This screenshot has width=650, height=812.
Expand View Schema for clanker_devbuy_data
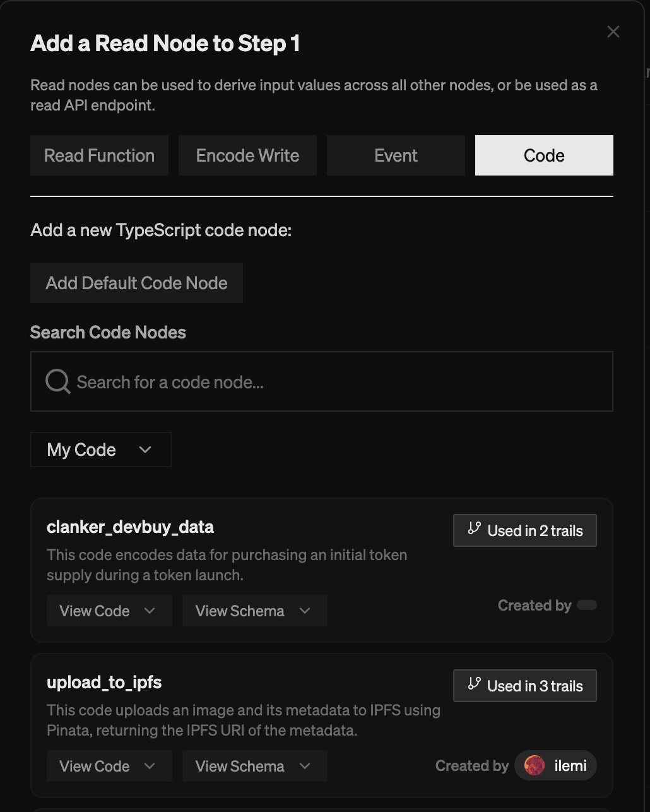coord(254,611)
